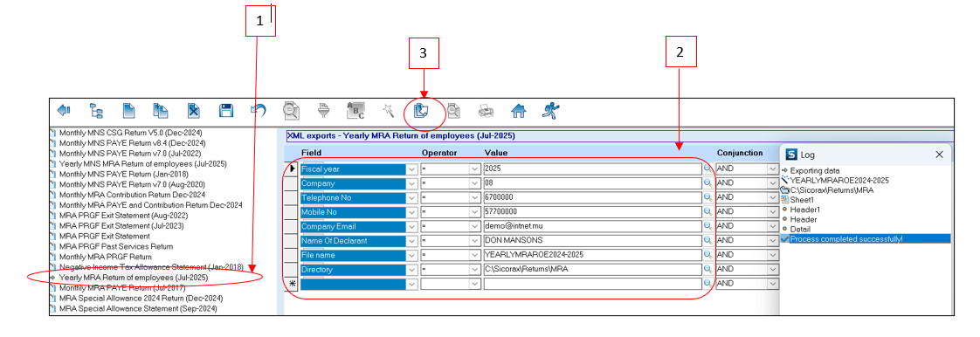
Task: Click the Conjunction column header
Action: [740, 153]
